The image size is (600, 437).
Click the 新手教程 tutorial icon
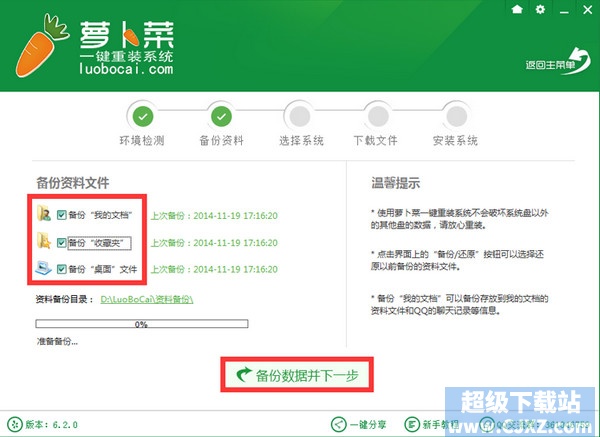point(412,424)
